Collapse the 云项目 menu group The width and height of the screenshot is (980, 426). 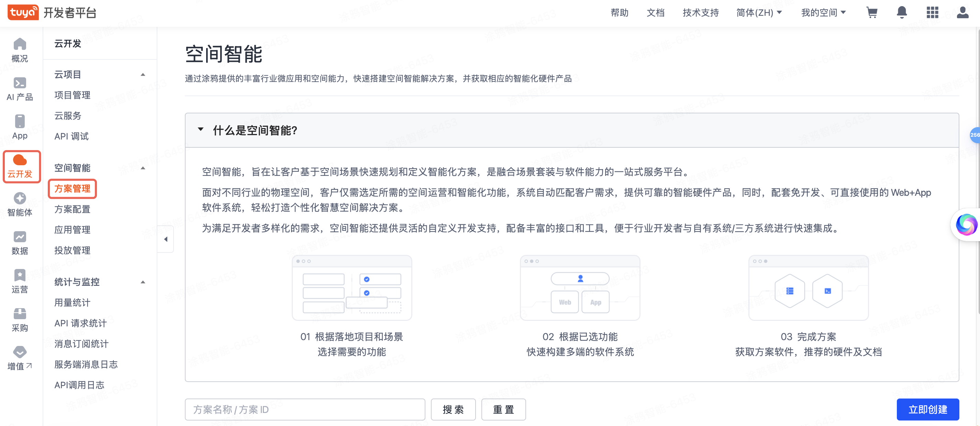[x=143, y=75]
